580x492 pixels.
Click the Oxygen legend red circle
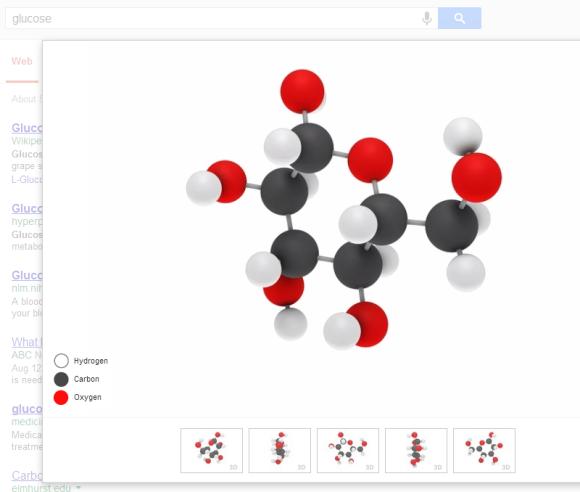[61, 397]
